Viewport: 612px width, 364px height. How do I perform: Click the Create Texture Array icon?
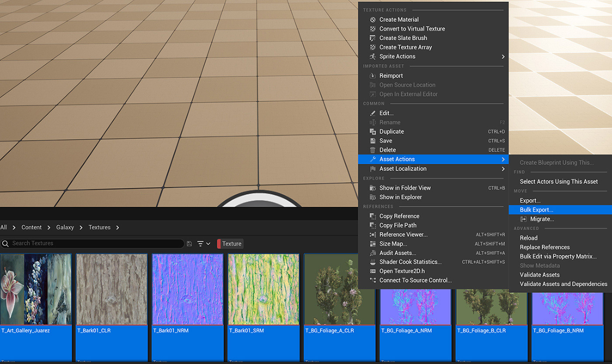[373, 47]
